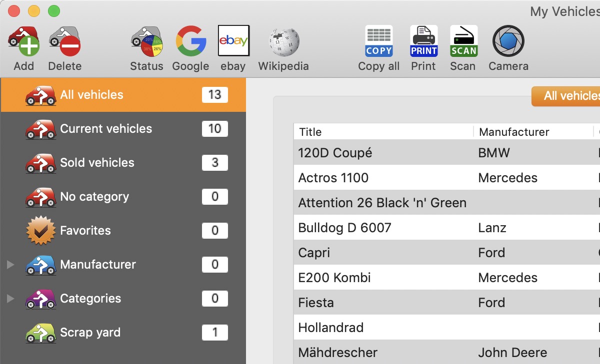Screen dimensions: 600x364
Task: Click the BMW manufacturer cell
Action: tap(494, 153)
